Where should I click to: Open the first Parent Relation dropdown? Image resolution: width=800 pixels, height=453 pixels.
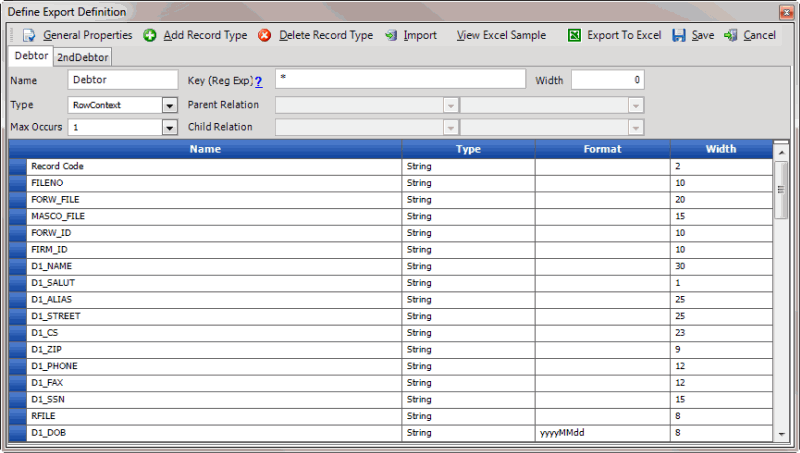pos(450,105)
